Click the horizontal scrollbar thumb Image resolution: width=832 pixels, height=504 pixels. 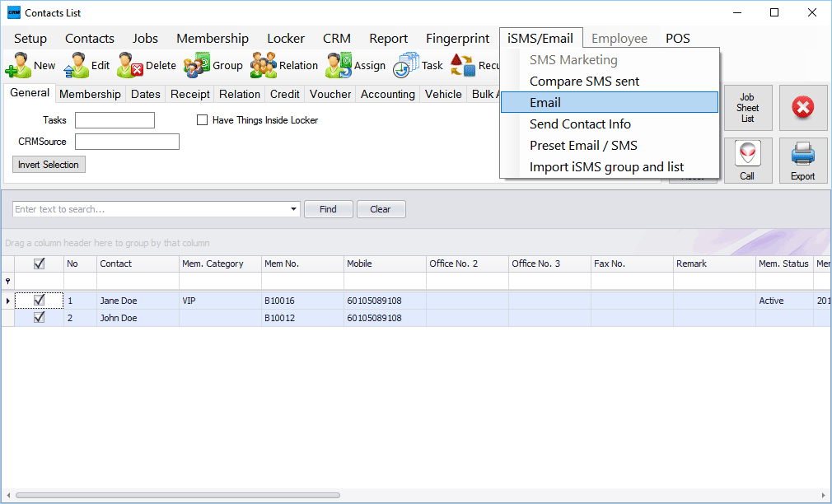tap(178, 496)
